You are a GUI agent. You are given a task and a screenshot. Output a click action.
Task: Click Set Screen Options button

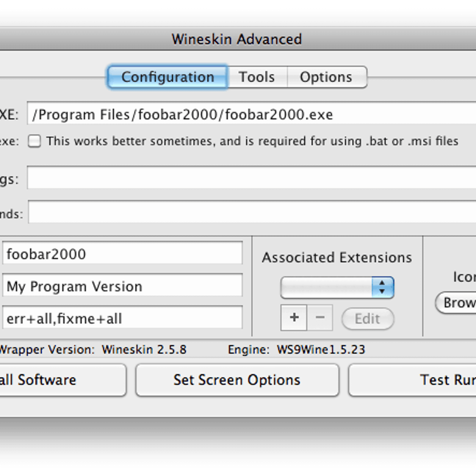237,380
